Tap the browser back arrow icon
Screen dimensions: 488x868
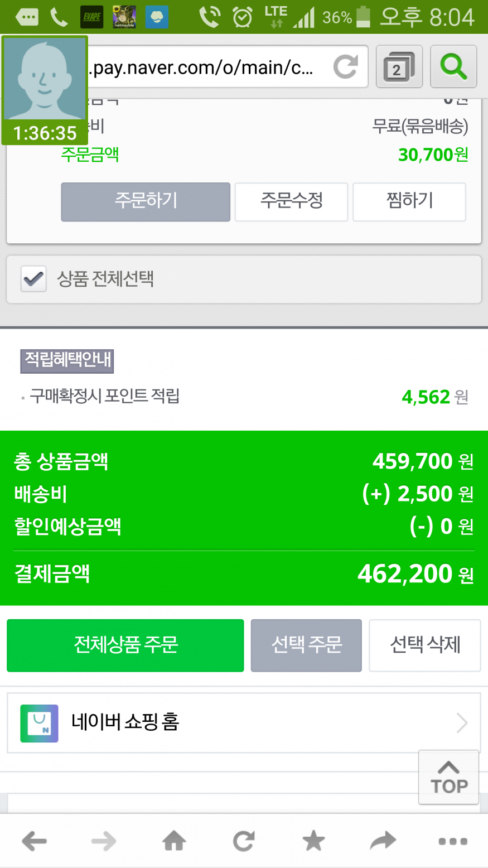[35, 841]
